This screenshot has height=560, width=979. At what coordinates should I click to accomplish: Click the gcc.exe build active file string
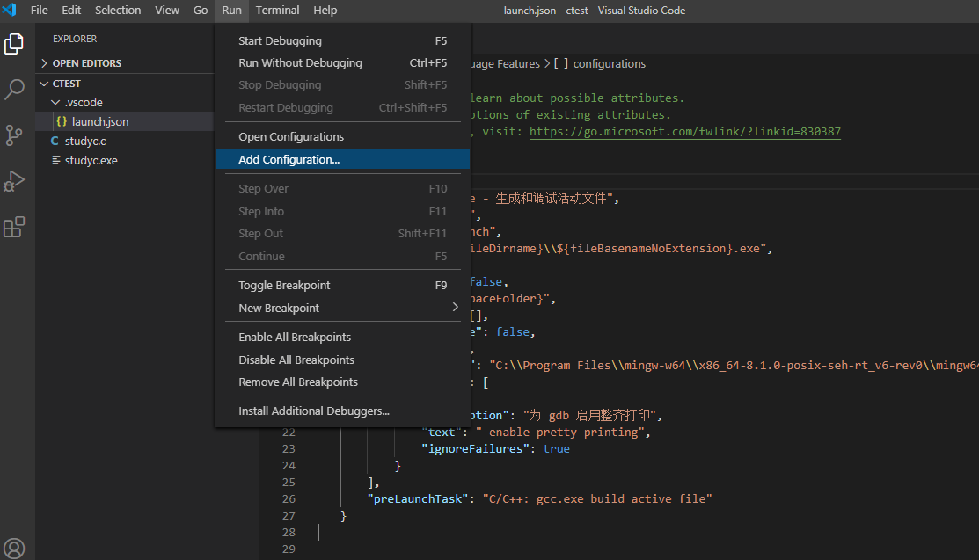[x=597, y=498]
